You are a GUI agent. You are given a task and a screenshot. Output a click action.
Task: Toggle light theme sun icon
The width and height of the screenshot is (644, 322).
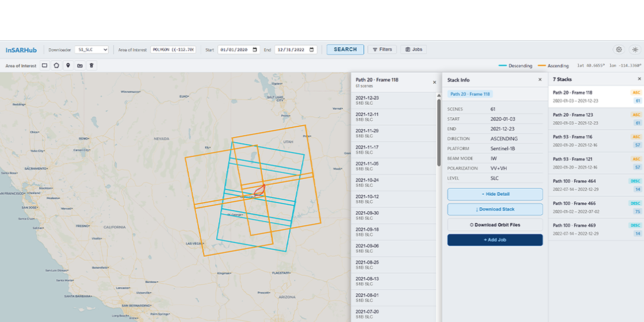click(x=635, y=49)
